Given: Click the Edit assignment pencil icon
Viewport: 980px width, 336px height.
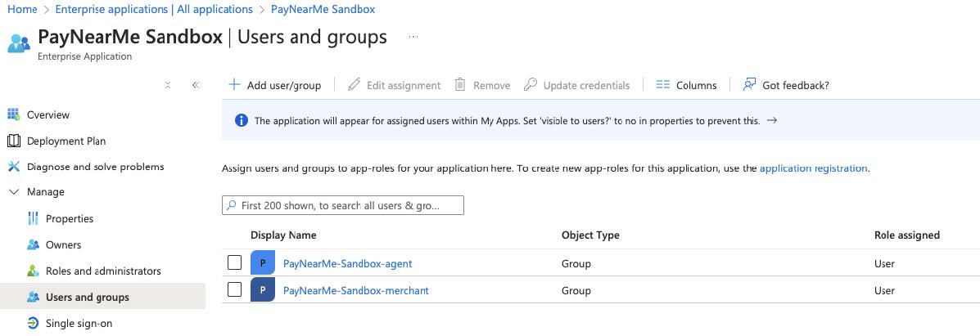Looking at the screenshot, I should point(354,85).
